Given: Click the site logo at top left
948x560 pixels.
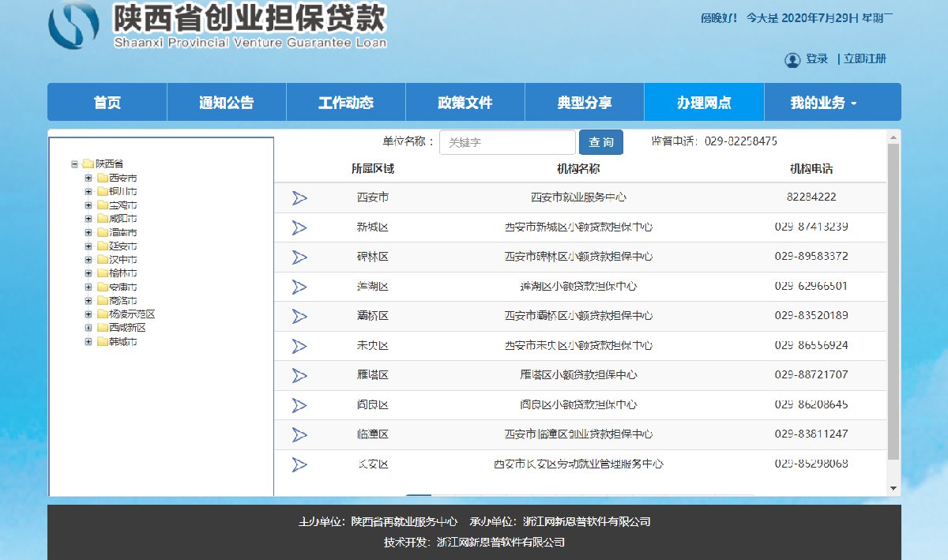Looking at the screenshot, I should tap(73, 25).
